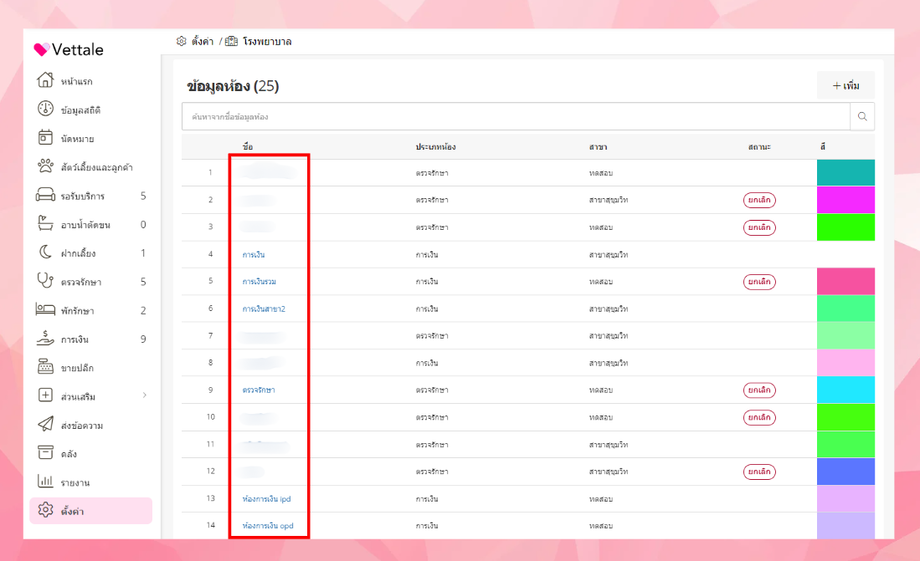Image resolution: width=920 pixels, height=561 pixels.
Task: Click the magenta color swatch in row 2
Action: (845, 200)
